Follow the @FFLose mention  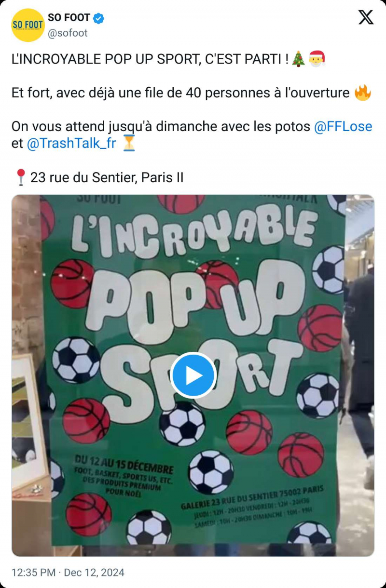pos(343,127)
